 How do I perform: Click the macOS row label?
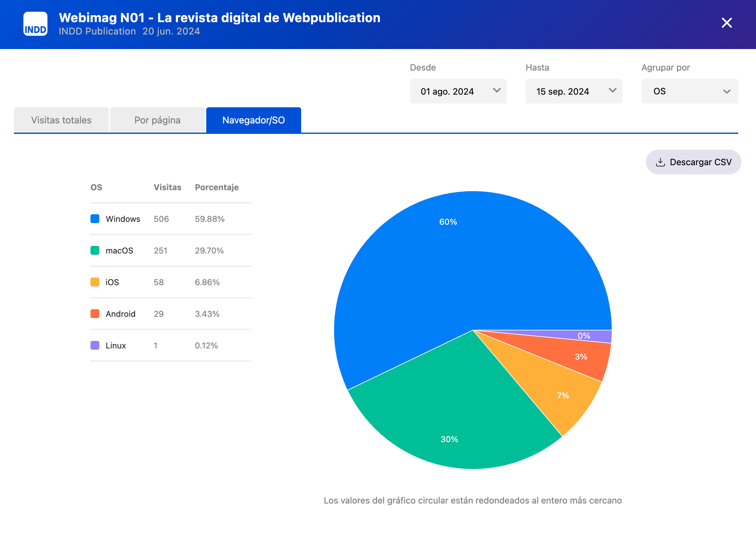pos(119,251)
